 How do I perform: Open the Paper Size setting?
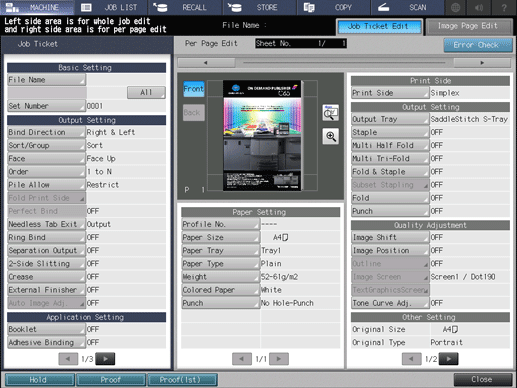pos(220,238)
